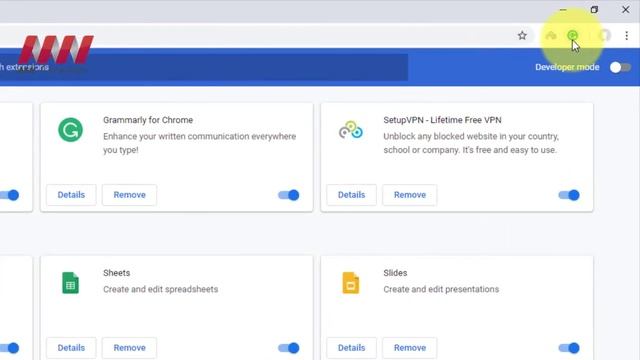The image size is (640, 360).
Task: Click 'Create and edit presentations' description
Action: point(441,289)
